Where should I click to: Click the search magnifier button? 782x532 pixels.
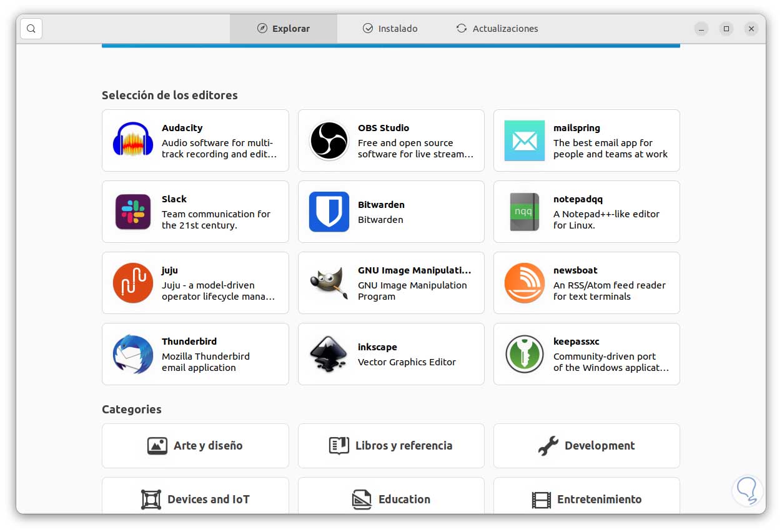tap(31, 29)
